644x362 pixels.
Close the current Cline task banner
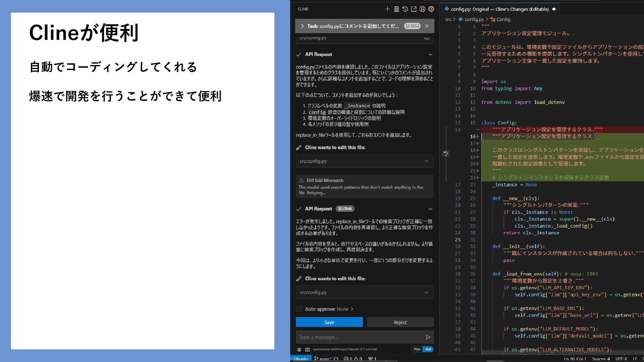(427, 26)
